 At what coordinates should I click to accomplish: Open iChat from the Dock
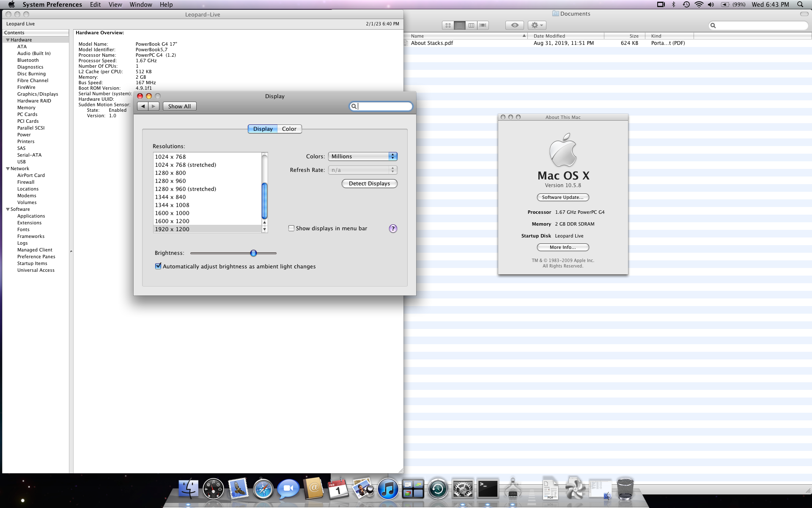288,489
